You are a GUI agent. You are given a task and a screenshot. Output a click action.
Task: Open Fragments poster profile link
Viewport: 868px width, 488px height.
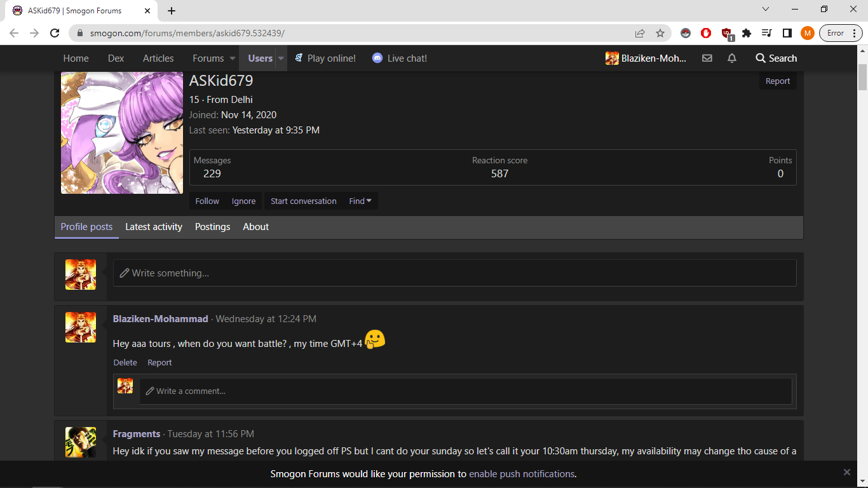[137, 434]
